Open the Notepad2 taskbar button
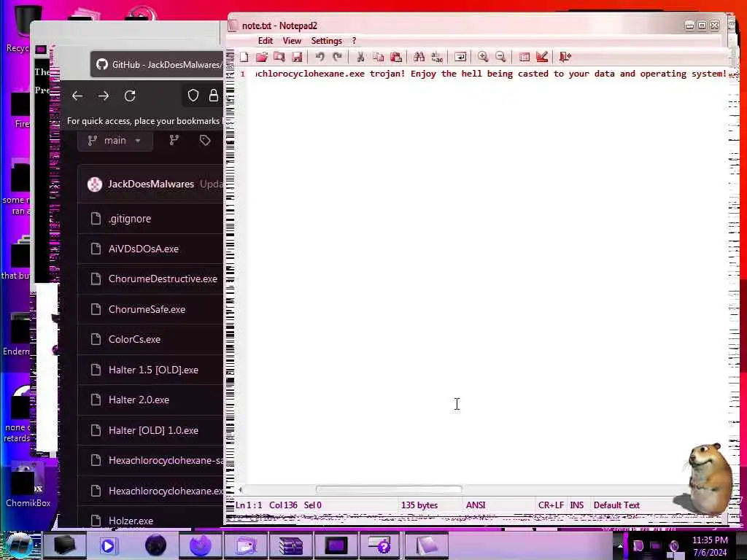 (426, 545)
